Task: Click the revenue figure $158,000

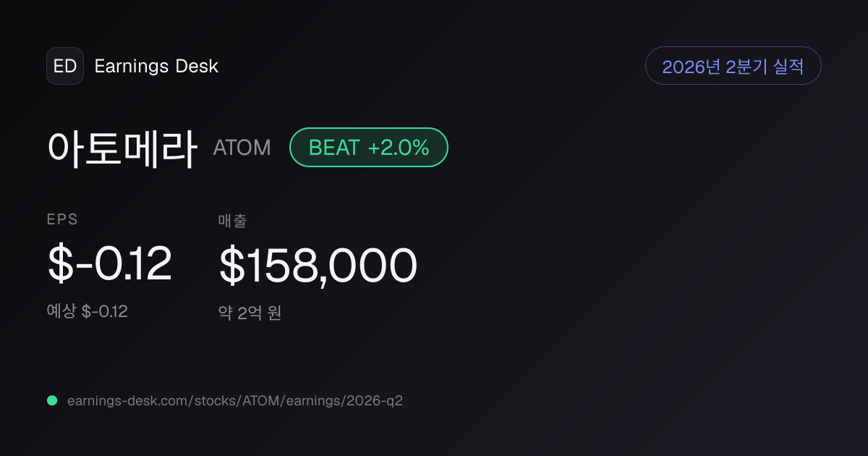Action: [318, 265]
